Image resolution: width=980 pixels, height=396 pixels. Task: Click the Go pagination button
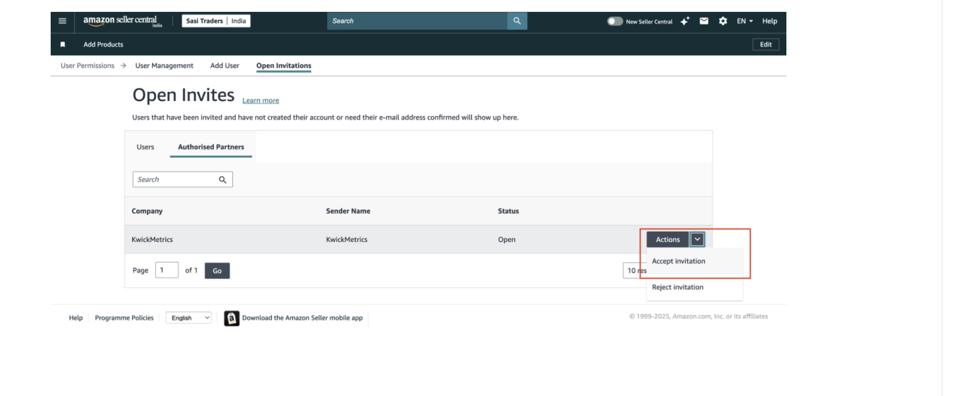tap(217, 271)
